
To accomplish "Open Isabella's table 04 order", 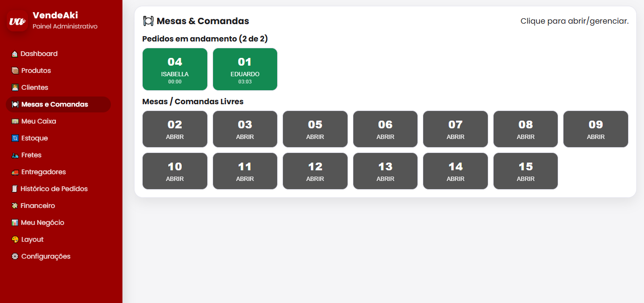I will pos(175,69).
